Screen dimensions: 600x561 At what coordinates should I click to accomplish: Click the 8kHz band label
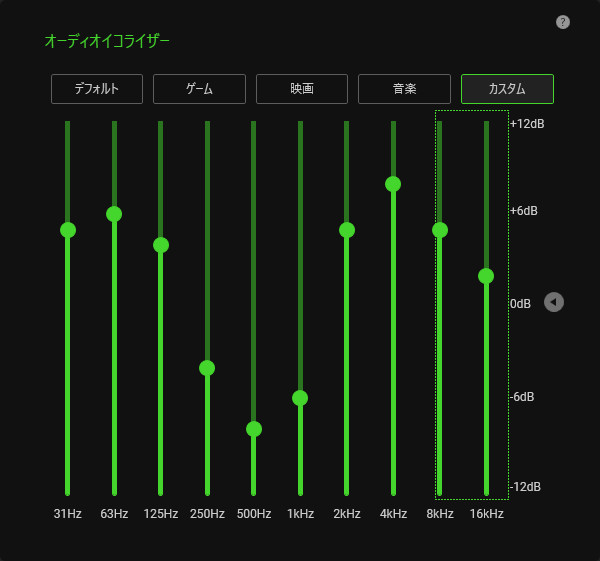click(440, 514)
